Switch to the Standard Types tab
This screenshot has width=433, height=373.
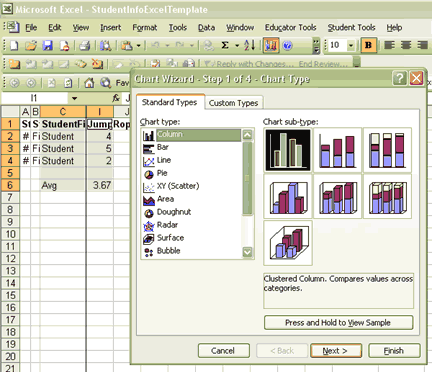pos(170,102)
